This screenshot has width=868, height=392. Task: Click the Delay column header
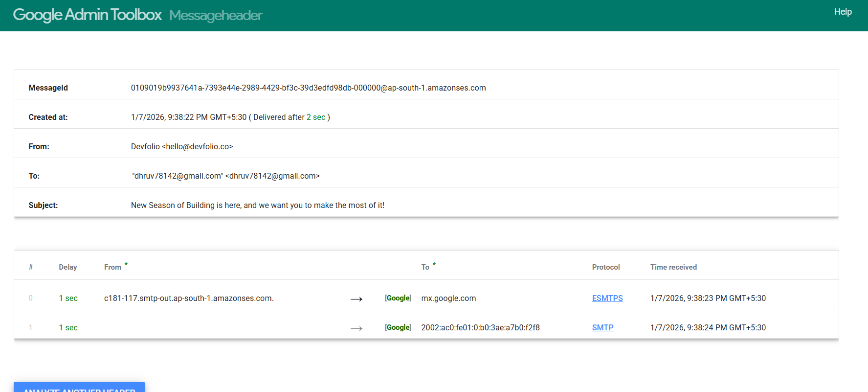click(x=68, y=267)
